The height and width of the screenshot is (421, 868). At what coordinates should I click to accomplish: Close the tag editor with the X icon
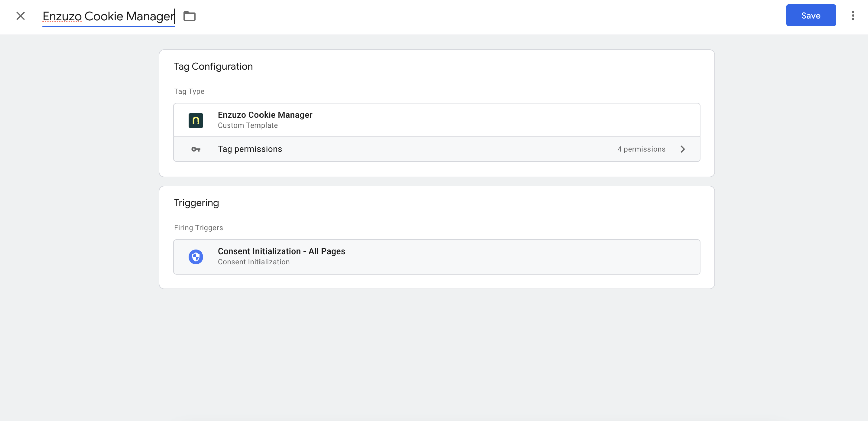[x=21, y=16]
